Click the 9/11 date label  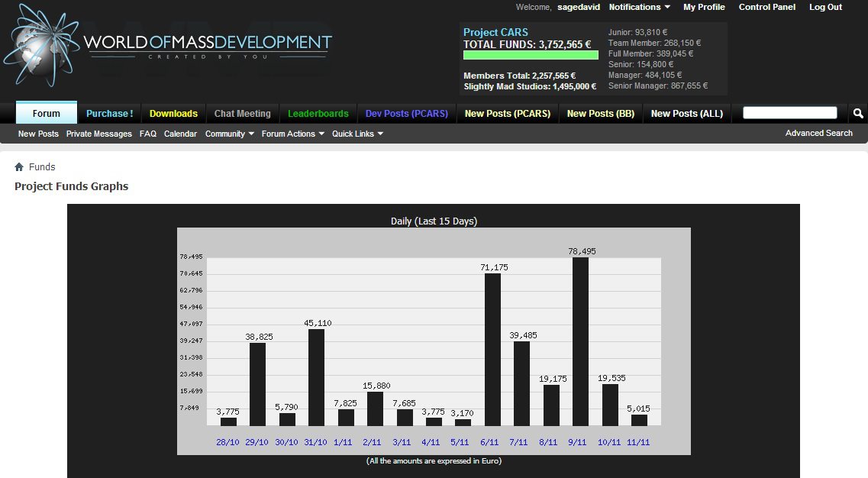click(577, 442)
